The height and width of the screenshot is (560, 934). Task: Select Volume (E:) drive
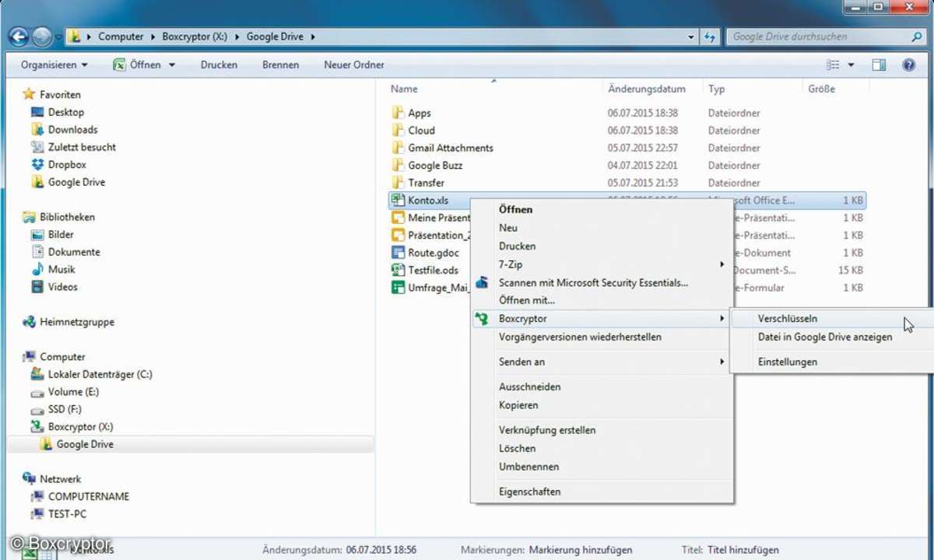click(x=73, y=392)
